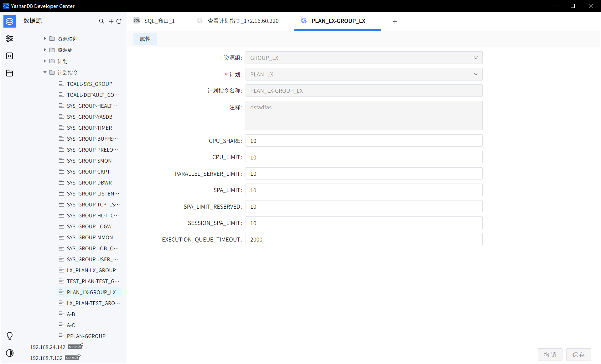The image size is (601, 364).
Task: Click the lightbulb tips icon
Action: 10,336
